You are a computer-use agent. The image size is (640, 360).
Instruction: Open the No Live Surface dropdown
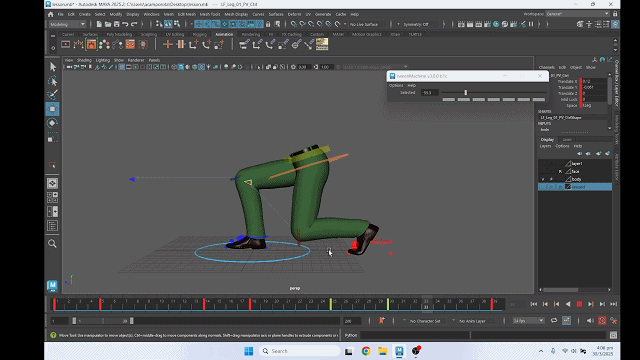367,24
